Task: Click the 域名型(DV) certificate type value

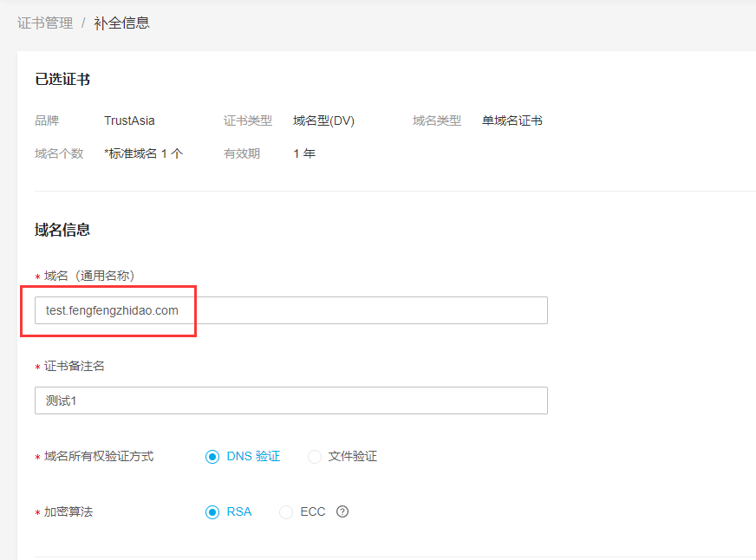Action: [x=323, y=120]
